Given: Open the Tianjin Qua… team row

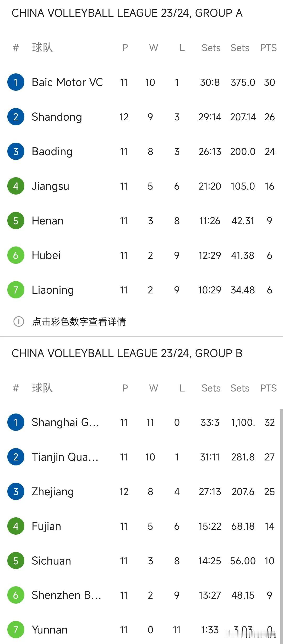Looking at the screenshot, I should coord(141,457).
